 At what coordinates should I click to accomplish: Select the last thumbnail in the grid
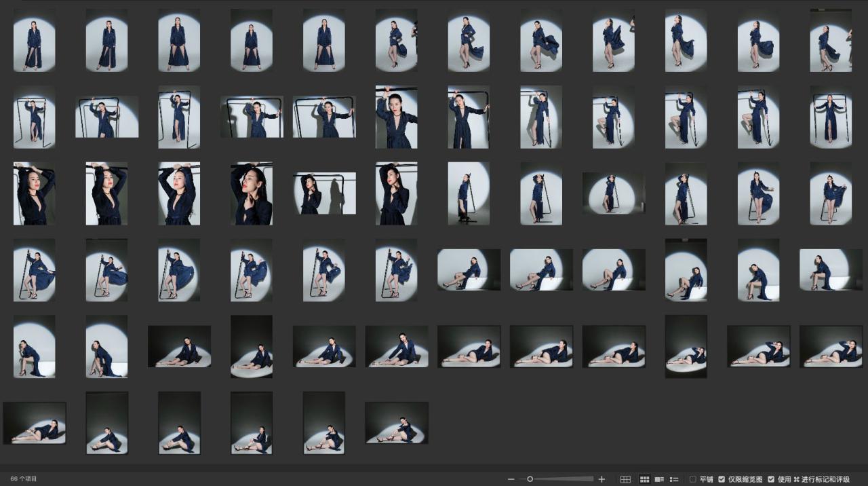[x=397, y=422]
